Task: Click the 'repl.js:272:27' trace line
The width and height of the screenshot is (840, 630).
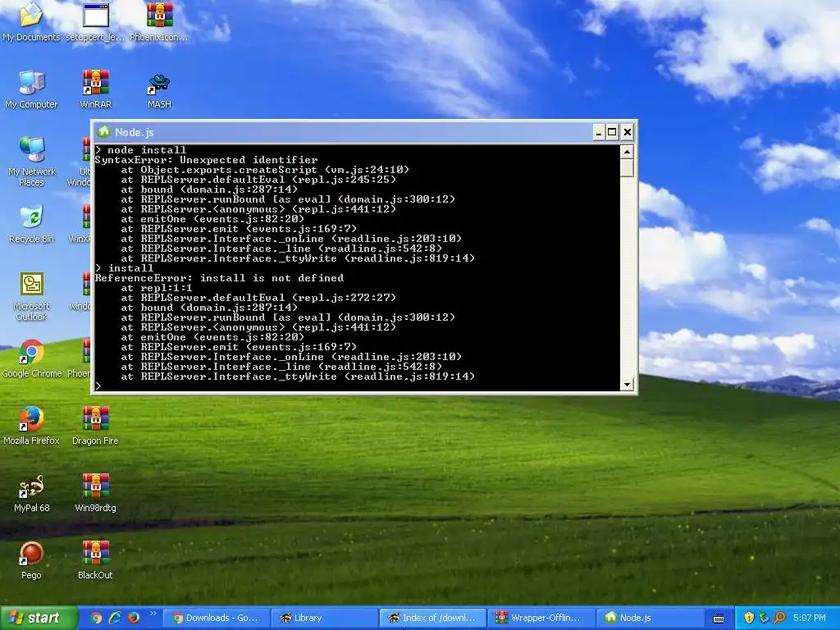Action: [x=258, y=297]
